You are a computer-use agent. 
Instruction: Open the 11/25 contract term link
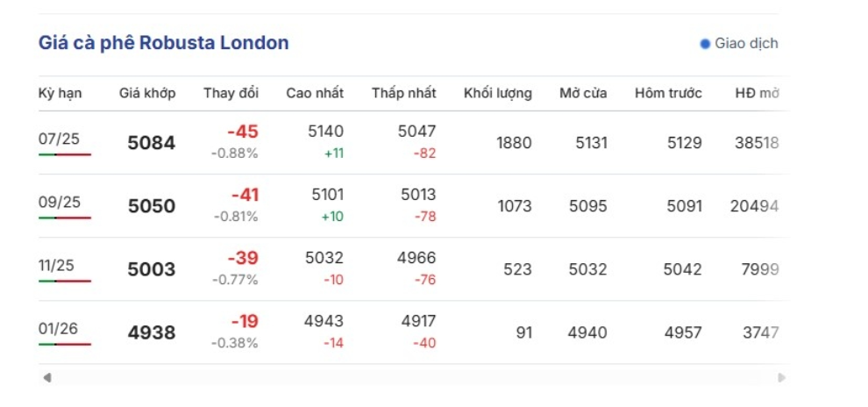56,265
